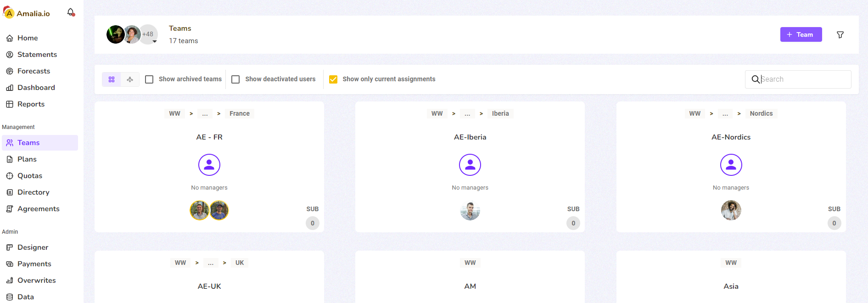Click Iberia breadcrumb tag
The image size is (868, 303).
[x=500, y=113]
